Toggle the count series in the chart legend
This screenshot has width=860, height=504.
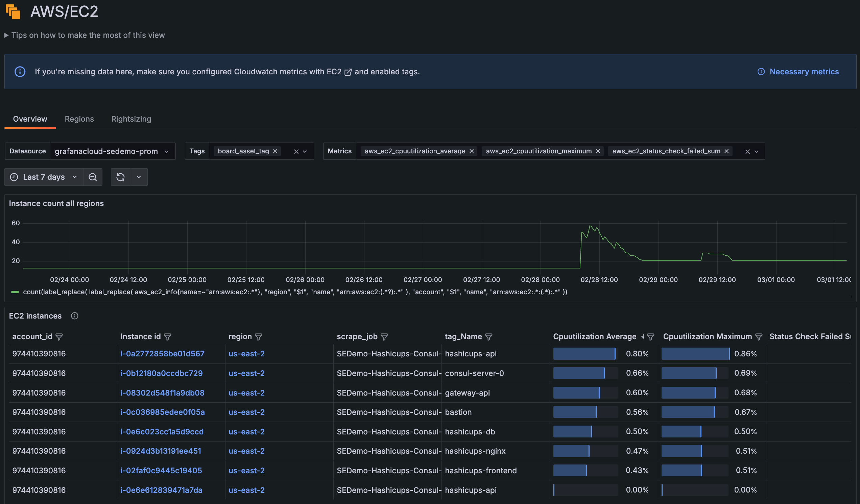pyautogui.click(x=15, y=292)
